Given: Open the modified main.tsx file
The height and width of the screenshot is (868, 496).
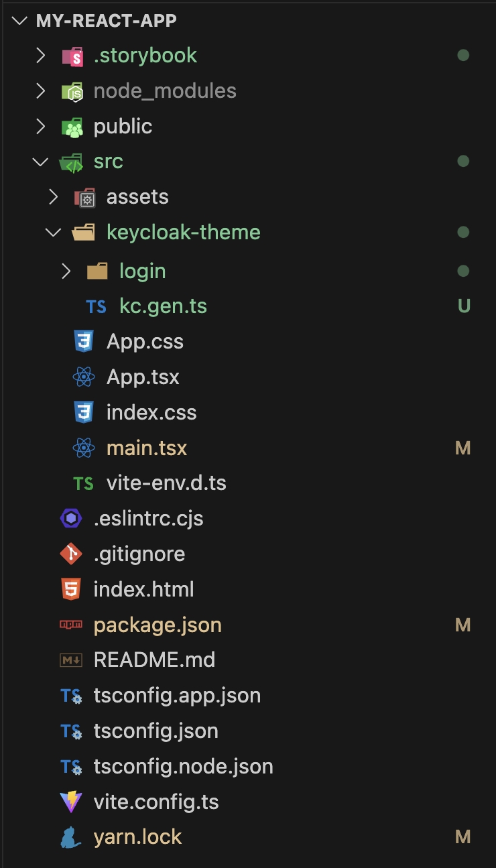Looking at the screenshot, I should 147,448.
